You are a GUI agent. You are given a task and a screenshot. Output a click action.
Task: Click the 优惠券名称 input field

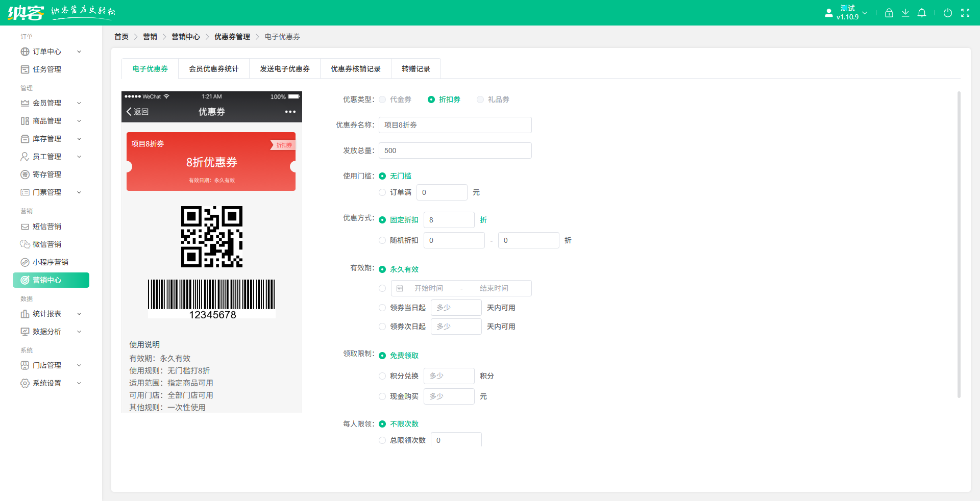[455, 125]
